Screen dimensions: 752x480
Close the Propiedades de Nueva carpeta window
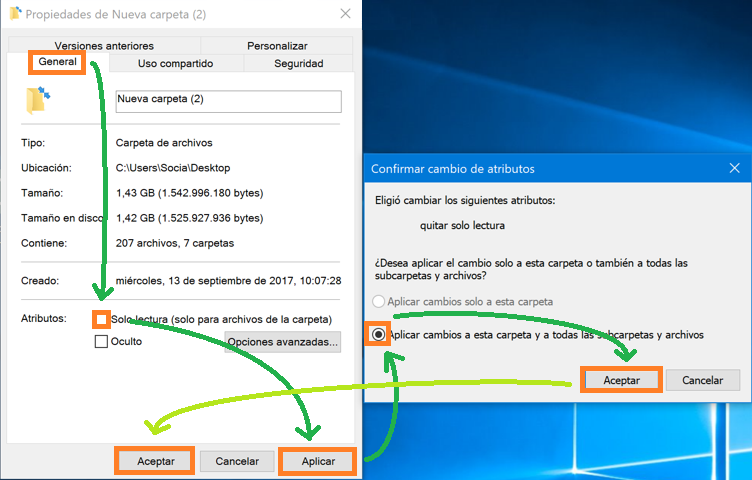pos(345,14)
